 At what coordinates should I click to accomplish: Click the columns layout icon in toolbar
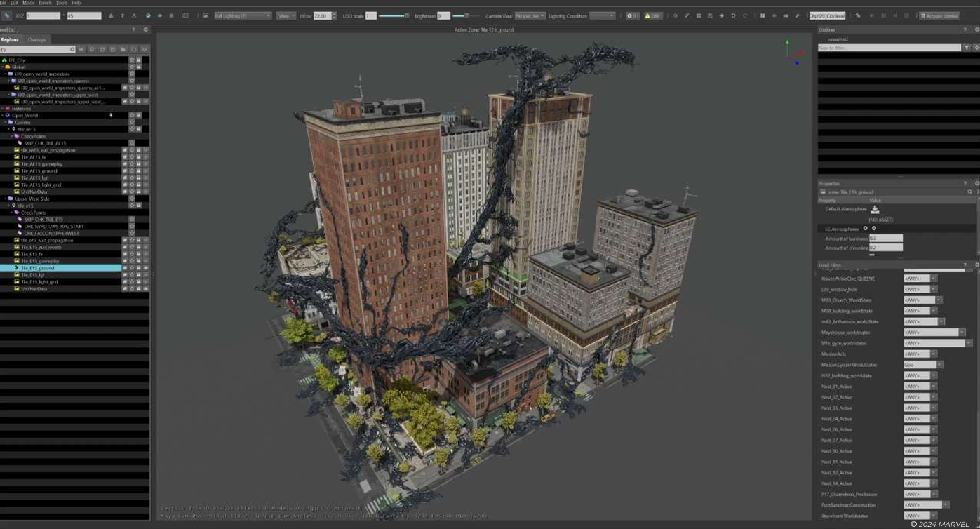pos(185,15)
